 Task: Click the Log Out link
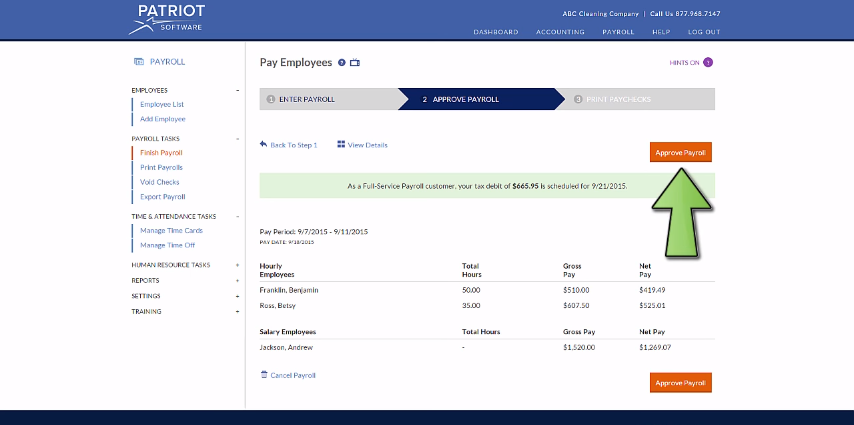pyautogui.click(x=703, y=32)
